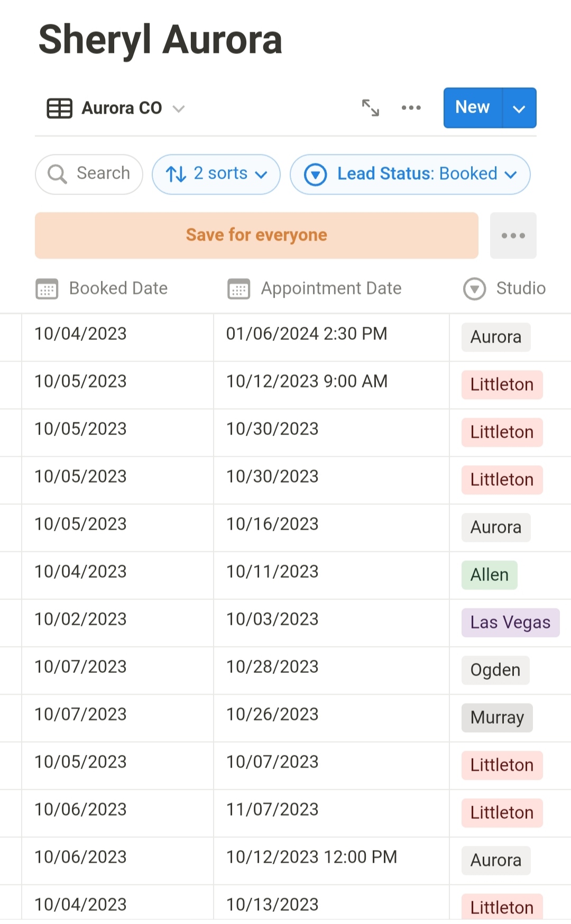
Task: Click the Booked Date calendar icon
Action: pyautogui.click(x=47, y=289)
